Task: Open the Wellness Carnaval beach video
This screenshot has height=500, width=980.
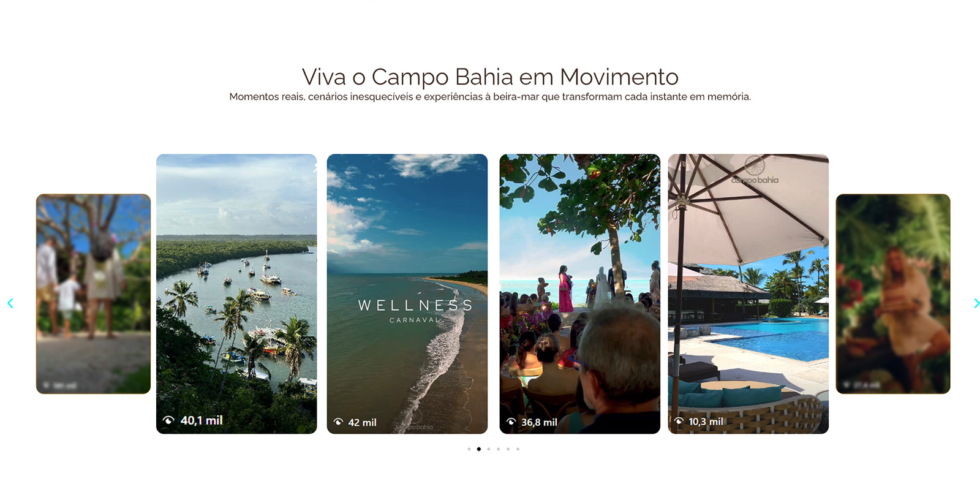Action: pyautogui.click(x=407, y=294)
